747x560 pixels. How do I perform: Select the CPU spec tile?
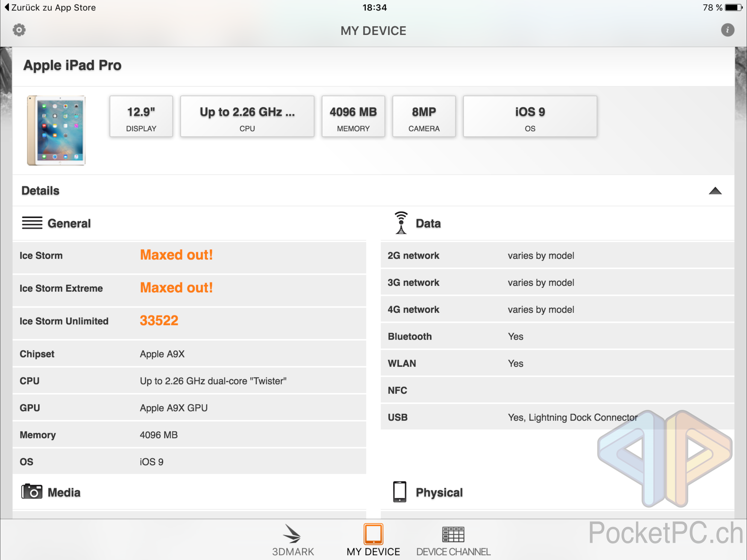(247, 116)
